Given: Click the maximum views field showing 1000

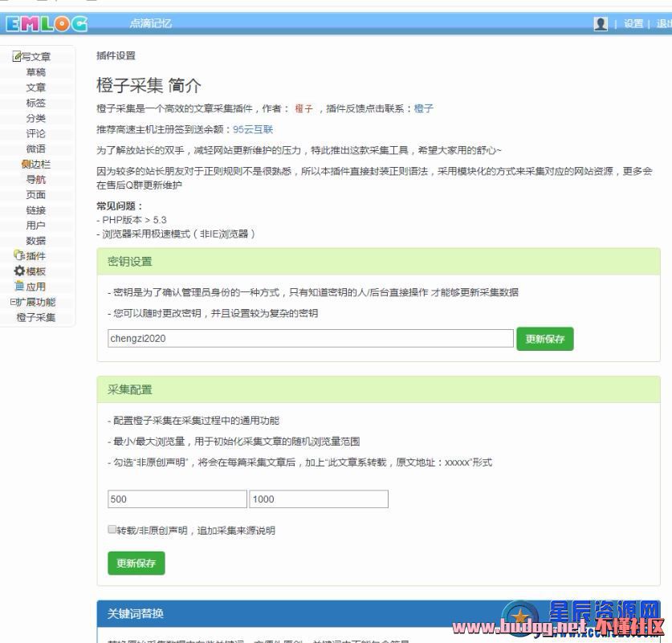Looking at the screenshot, I should (318, 499).
